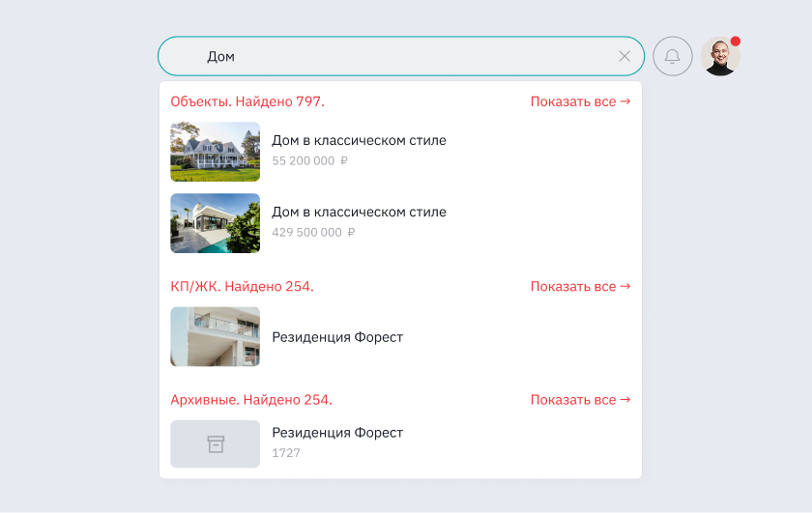812x513 pixels.
Task: Show all results for Объекты
Action: tap(580, 101)
